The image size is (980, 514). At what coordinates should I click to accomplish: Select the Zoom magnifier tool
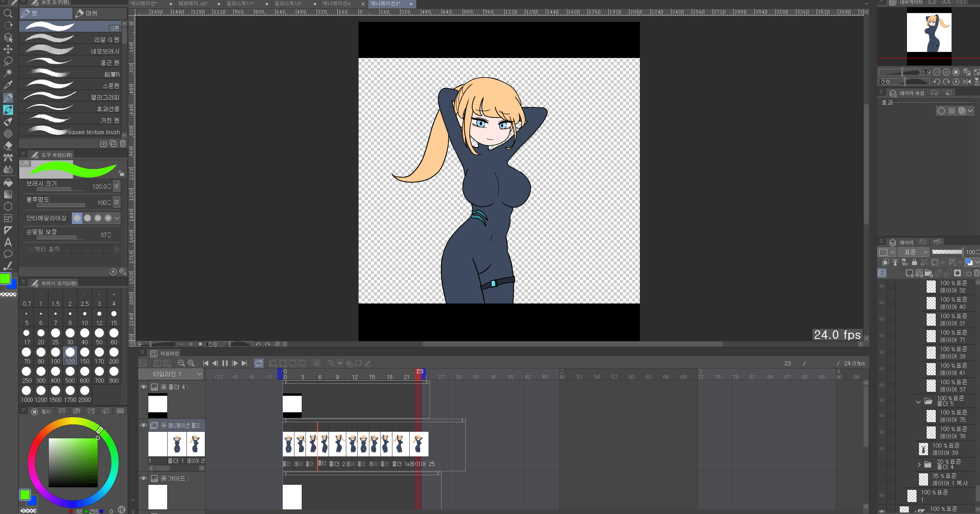(8, 14)
